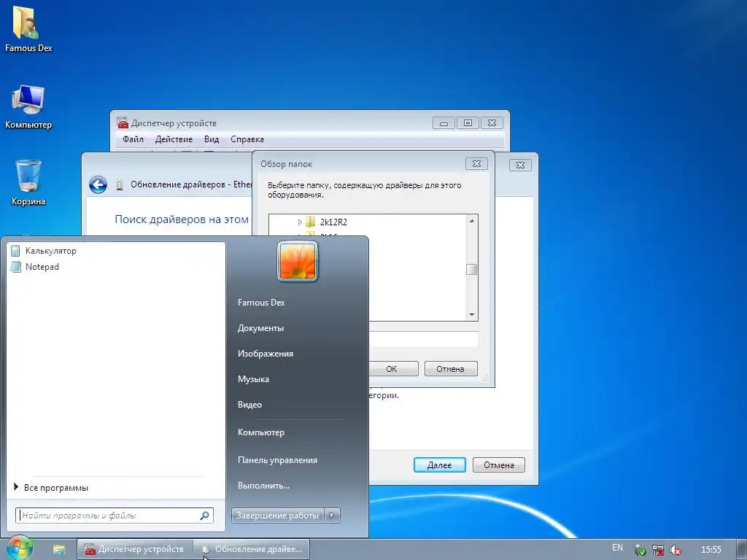Open Компьютер from Start menu
Viewport: 747px width, 560px height.
[261, 432]
